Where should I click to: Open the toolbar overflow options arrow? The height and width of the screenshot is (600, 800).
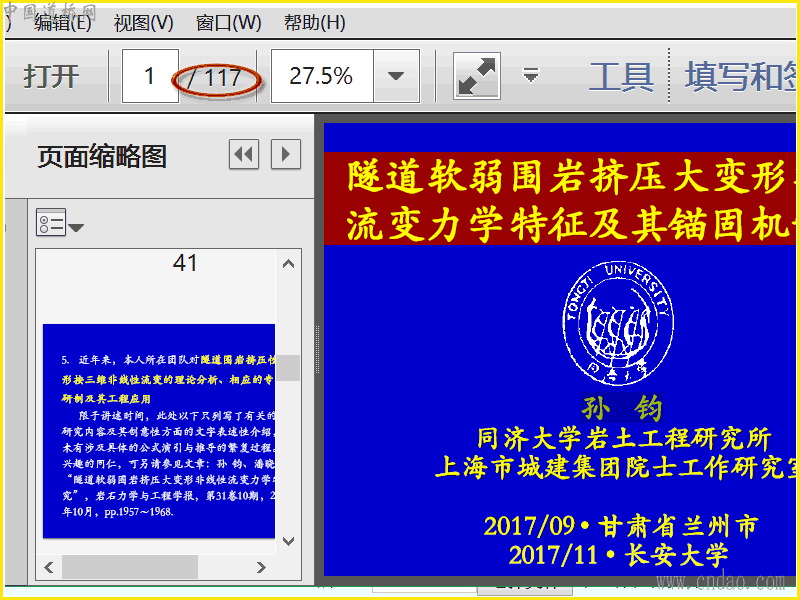(x=531, y=76)
